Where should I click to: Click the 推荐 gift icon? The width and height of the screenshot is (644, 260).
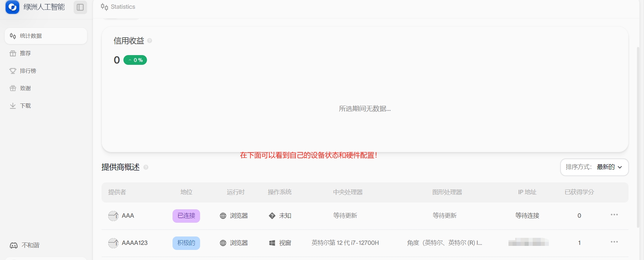[x=13, y=53]
